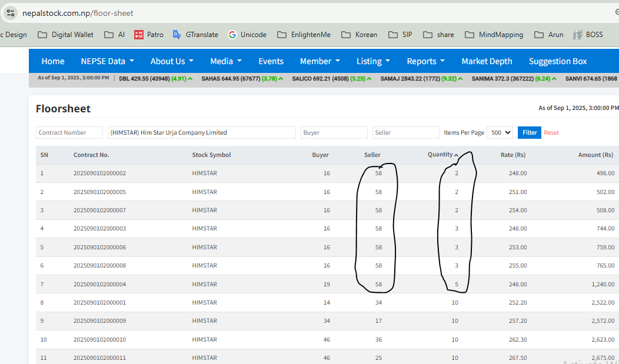Open Market Depth page
Viewport: 619px width, 364px height.
487,61
